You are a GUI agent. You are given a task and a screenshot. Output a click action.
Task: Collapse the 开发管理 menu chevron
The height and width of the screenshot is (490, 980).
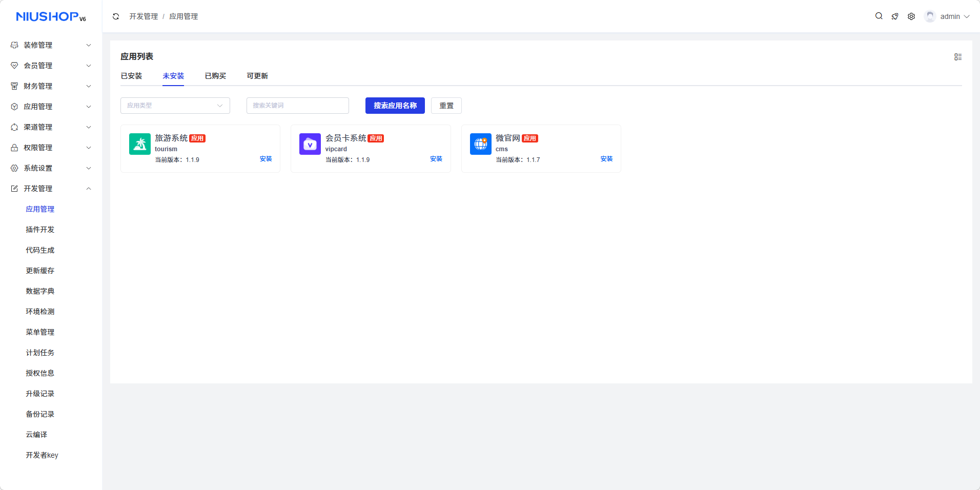89,189
